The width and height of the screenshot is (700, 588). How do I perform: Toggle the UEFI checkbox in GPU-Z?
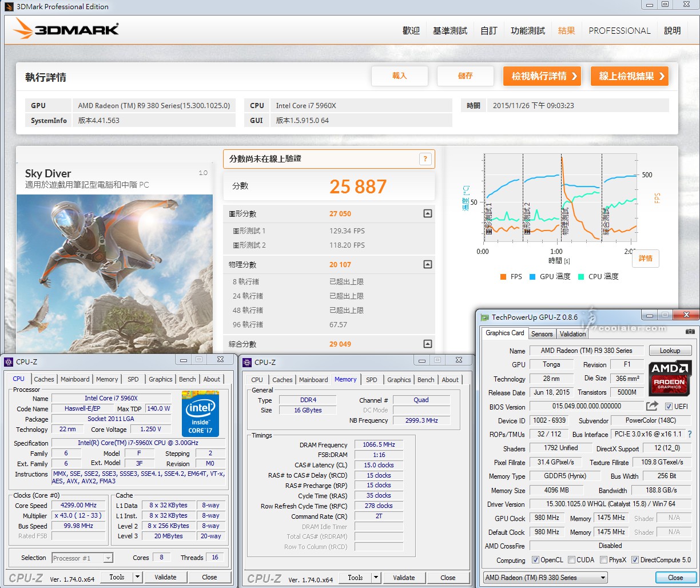click(x=669, y=407)
